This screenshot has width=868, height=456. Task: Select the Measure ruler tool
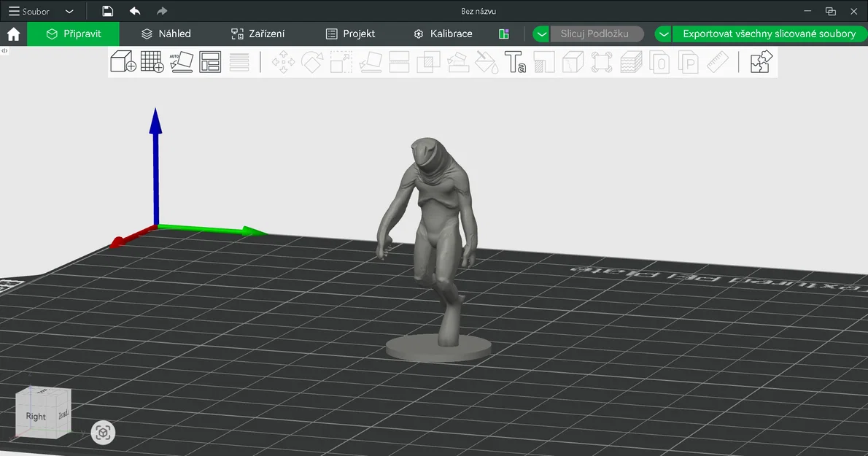(718, 62)
